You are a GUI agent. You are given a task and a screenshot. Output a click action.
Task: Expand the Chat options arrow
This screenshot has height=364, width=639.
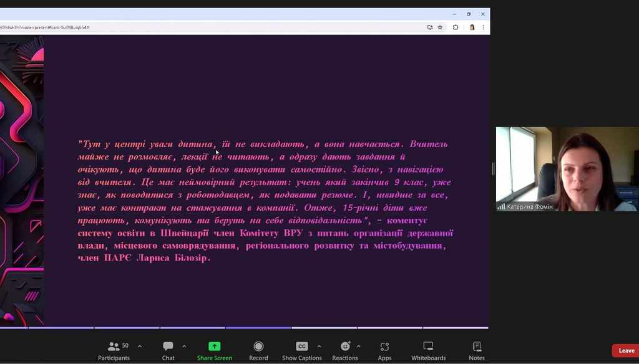(x=184, y=347)
